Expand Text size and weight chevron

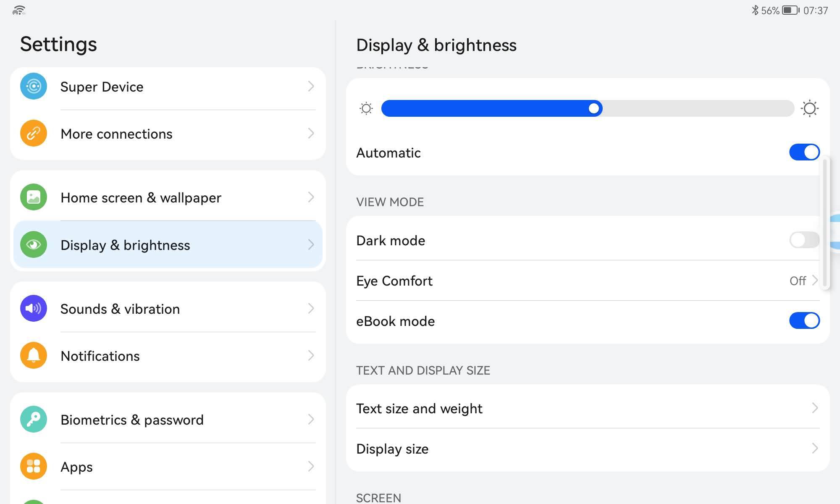click(x=814, y=408)
